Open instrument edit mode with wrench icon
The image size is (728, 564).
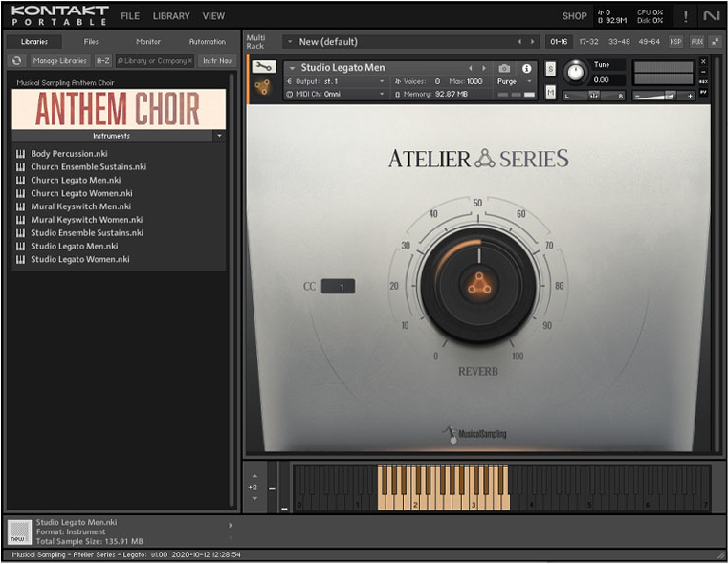[x=264, y=67]
